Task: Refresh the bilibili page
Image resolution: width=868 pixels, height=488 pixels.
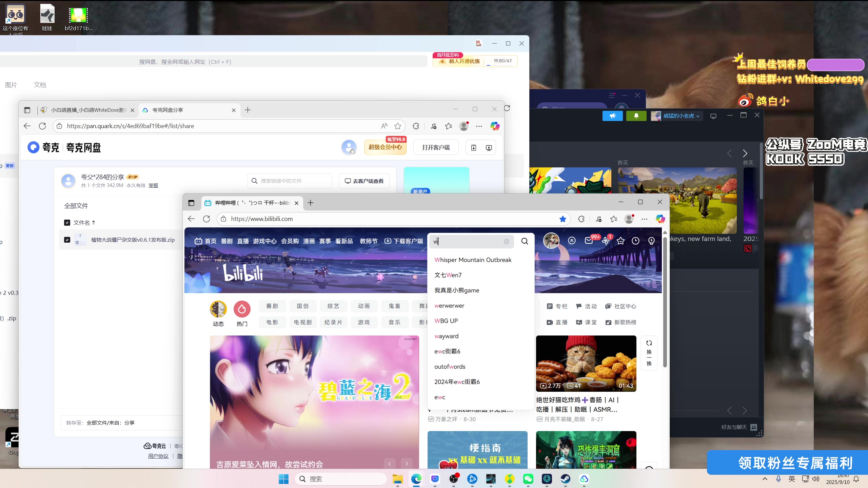Action: click(206, 219)
